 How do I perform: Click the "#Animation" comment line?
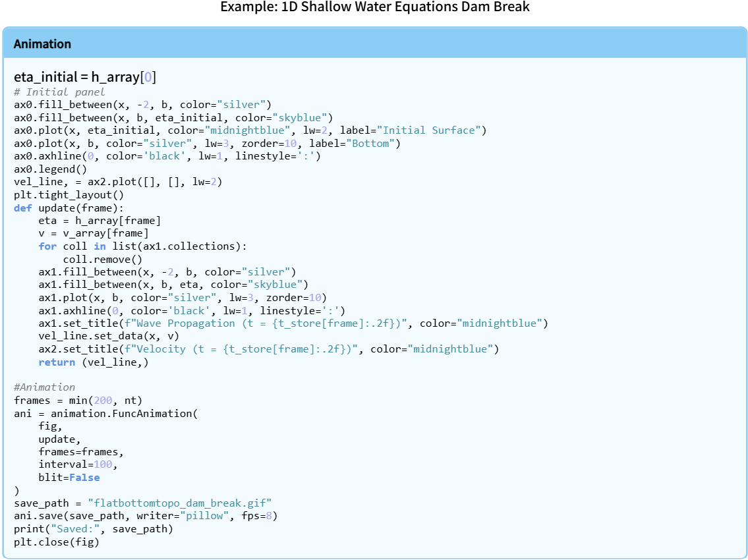pyautogui.click(x=44, y=387)
